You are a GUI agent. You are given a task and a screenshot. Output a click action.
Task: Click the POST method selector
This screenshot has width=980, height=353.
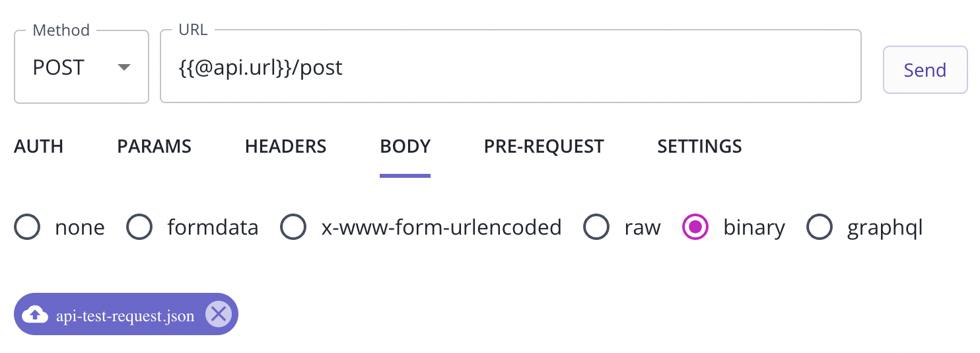point(81,67)
